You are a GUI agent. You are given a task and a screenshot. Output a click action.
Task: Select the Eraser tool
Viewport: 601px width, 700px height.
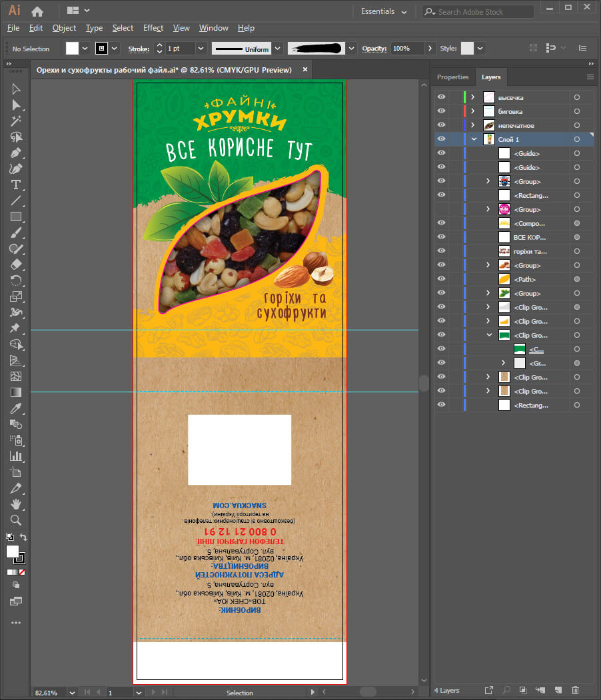(x=16, y=264)
